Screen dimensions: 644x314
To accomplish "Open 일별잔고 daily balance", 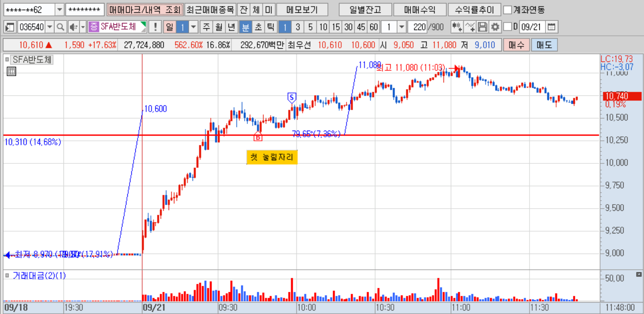I will (x=365, y=9).
